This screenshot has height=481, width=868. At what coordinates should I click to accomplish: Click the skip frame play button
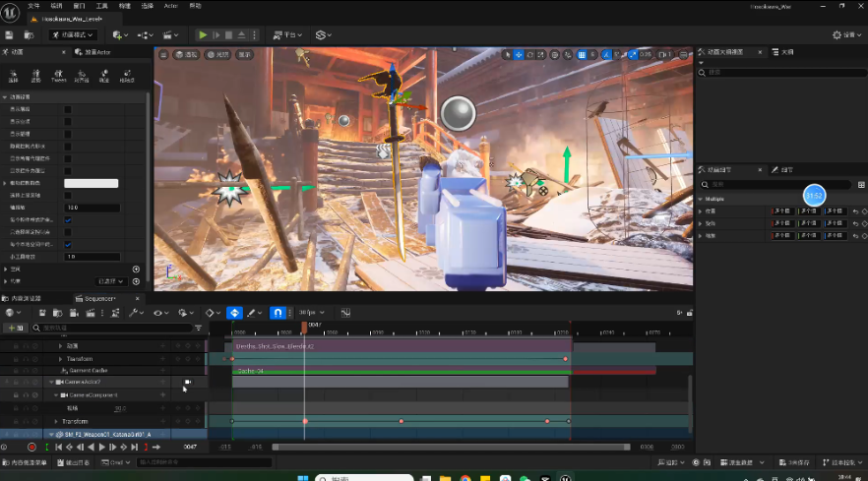(216, 34)
